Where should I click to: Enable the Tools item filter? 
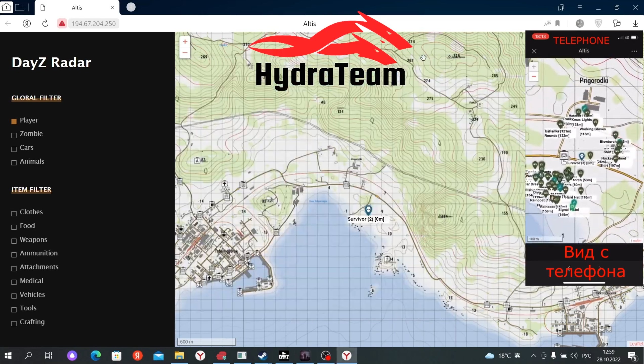(x=14, y=310)
